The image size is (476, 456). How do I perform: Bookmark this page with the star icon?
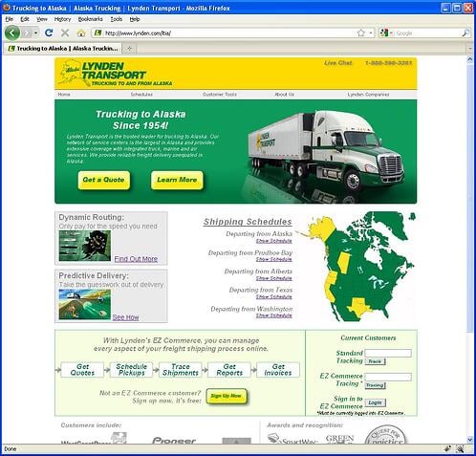pos(361,33)
